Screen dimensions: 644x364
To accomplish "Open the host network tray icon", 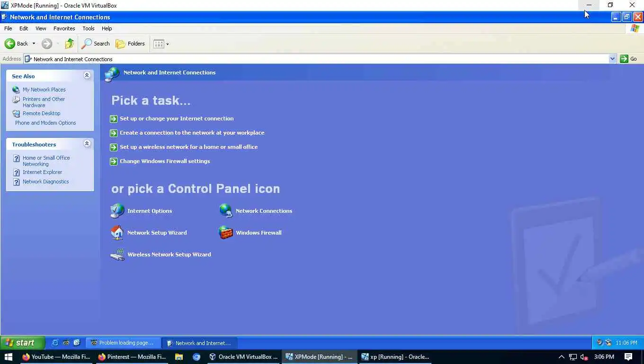I will point(572,357).
